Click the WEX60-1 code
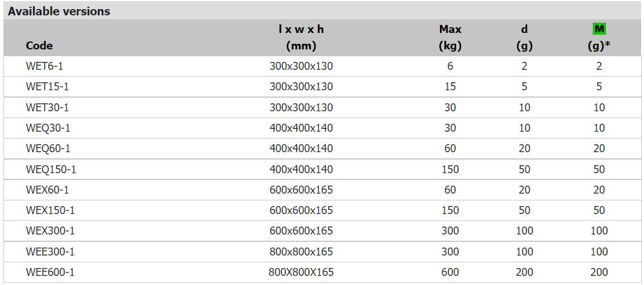The image size is (644, 285). [x=47, y=190]
